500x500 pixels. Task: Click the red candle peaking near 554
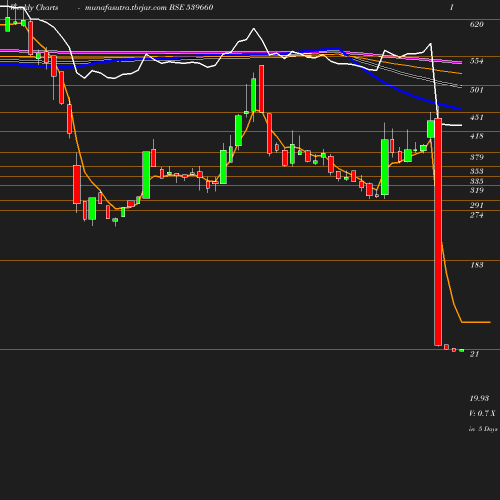pos(262,89)
